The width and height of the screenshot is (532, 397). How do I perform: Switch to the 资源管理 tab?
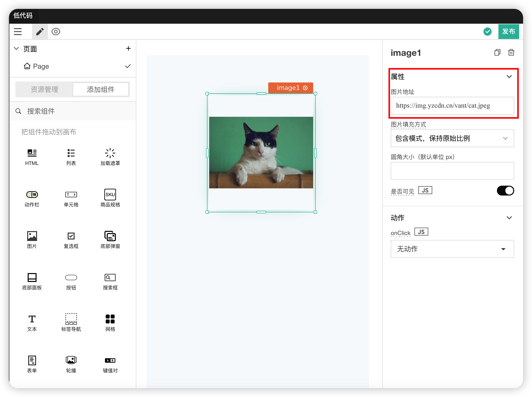tap(44, 89)
